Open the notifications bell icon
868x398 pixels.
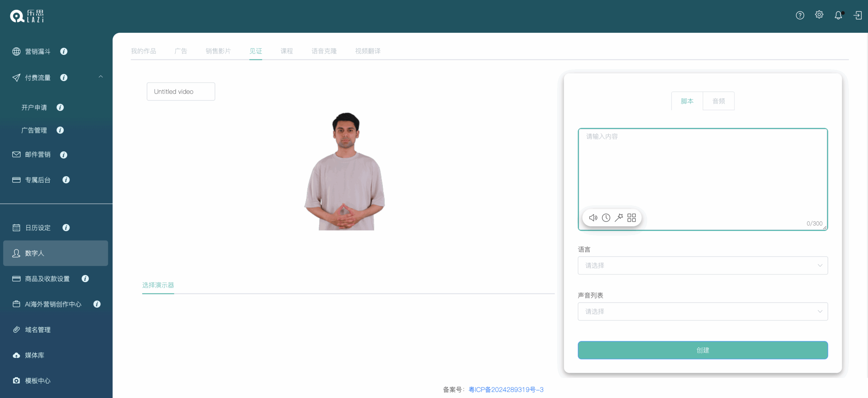[x=838, y=15]
